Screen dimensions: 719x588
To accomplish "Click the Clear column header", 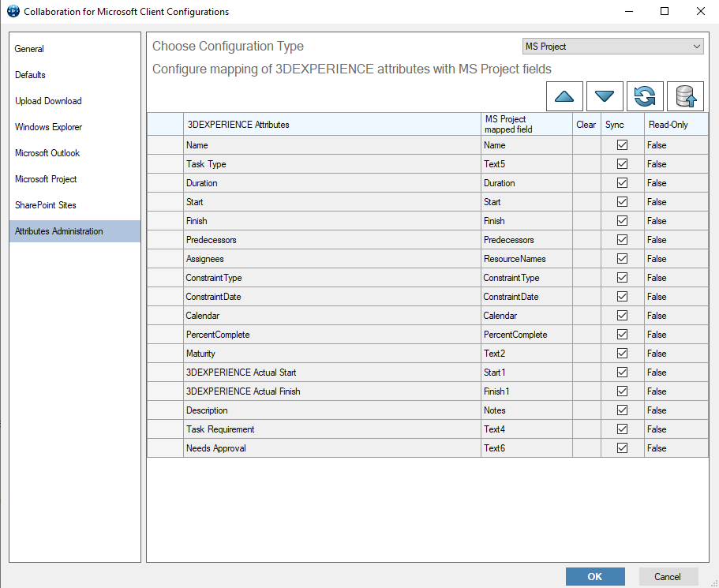I will [x=586, y=124].
